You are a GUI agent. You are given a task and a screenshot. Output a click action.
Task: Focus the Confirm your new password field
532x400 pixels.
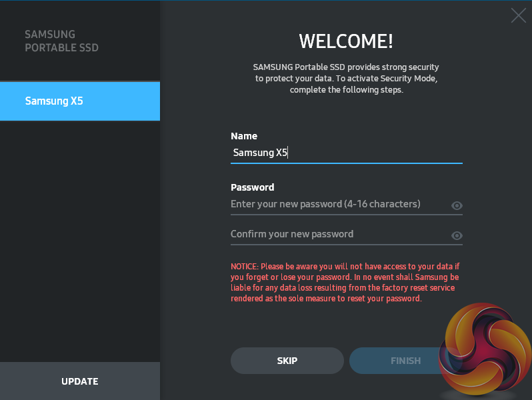tap(337, 234)
